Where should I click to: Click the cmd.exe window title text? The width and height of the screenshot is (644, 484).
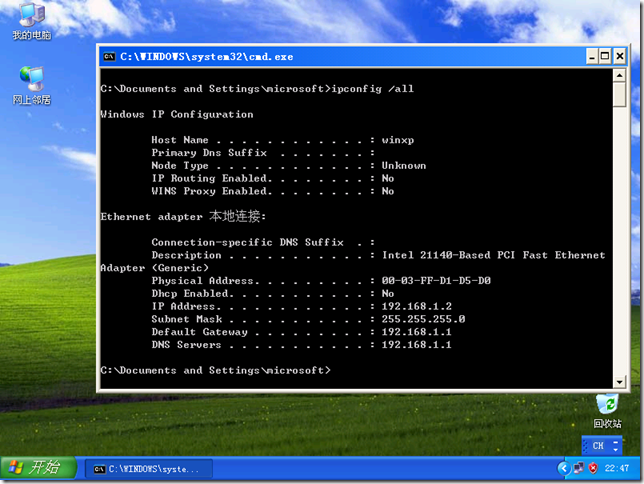coord(207,57)
